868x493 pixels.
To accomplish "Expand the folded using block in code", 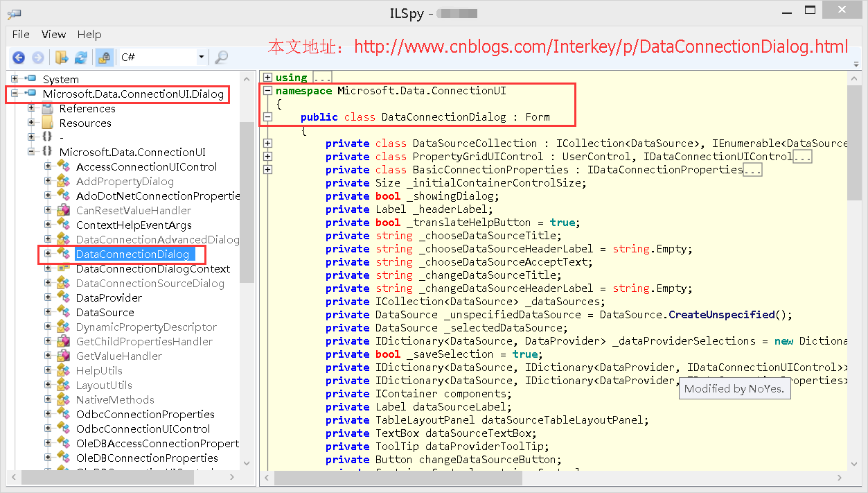I will click(267, 77).
